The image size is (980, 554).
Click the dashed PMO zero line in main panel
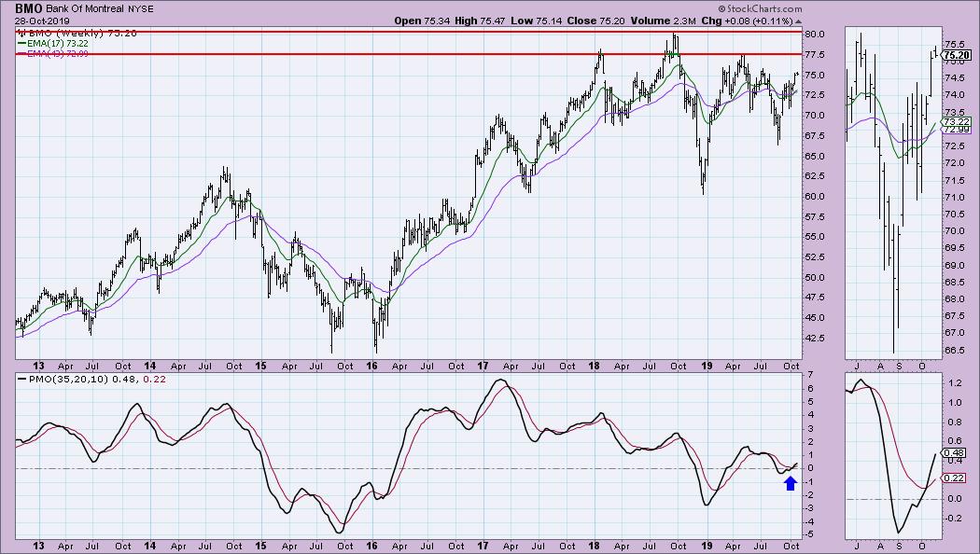coord(408,468)
